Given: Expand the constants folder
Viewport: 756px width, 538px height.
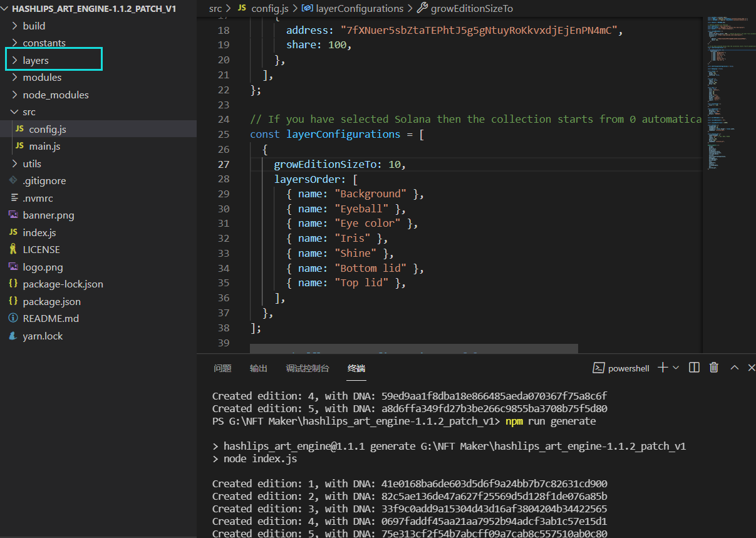Looking at the screenshot, I should point(44,43).
